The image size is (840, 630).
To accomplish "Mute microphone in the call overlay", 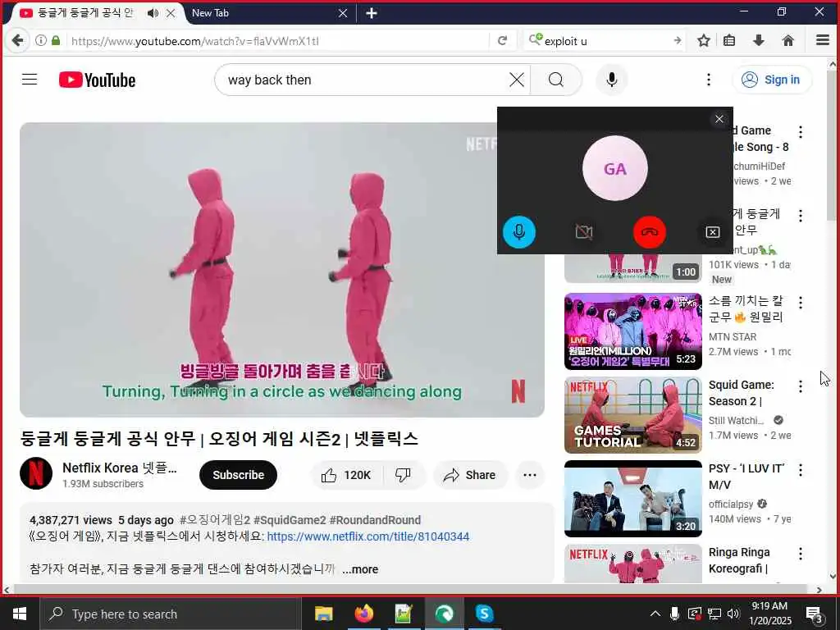I will pos(518,232).
